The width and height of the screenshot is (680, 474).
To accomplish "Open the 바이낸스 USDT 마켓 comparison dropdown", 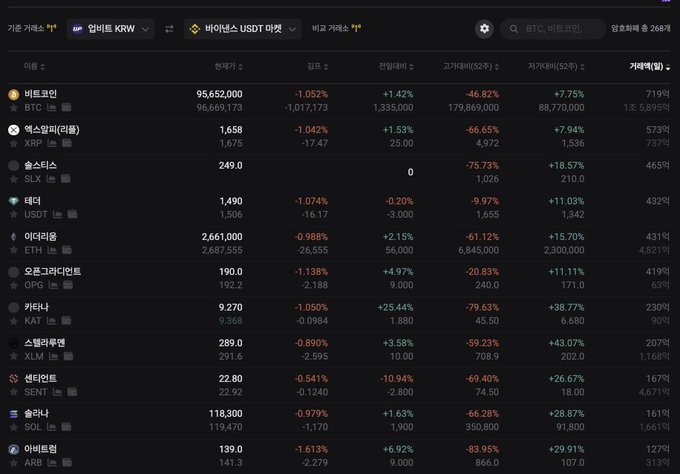I will (x=242, y=29).
